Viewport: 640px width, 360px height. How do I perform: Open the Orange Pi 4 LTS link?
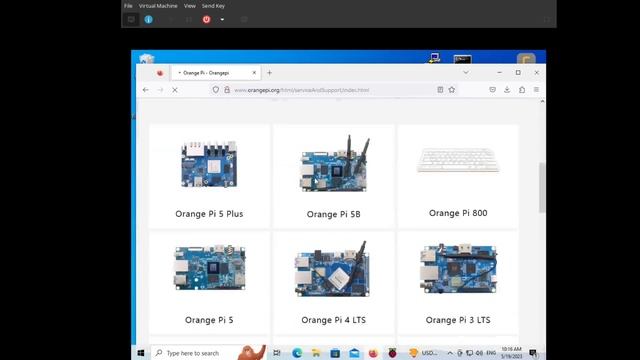point(333,320)
